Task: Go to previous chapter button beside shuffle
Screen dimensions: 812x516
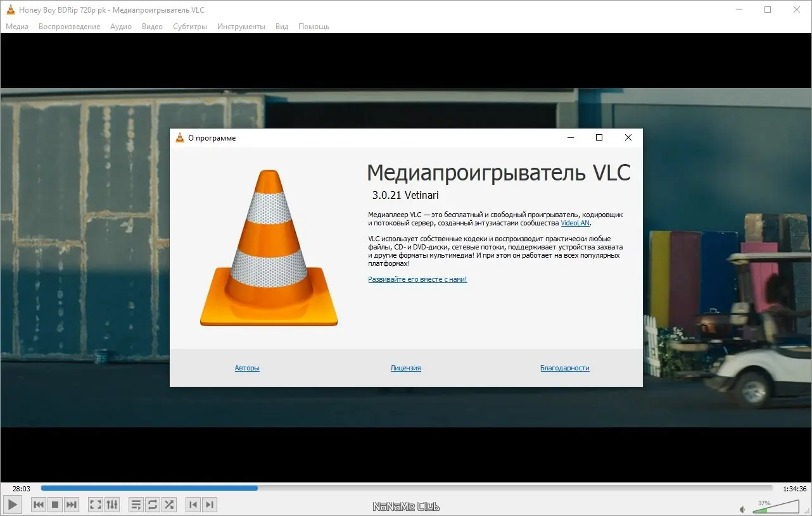Action: 193,505
